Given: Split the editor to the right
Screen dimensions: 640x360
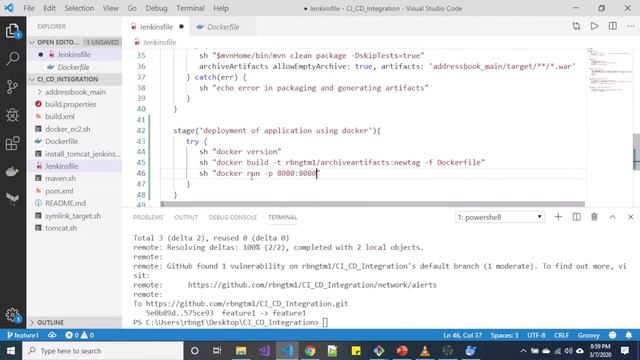Looking at the screenshot, I should pos(613,27).
